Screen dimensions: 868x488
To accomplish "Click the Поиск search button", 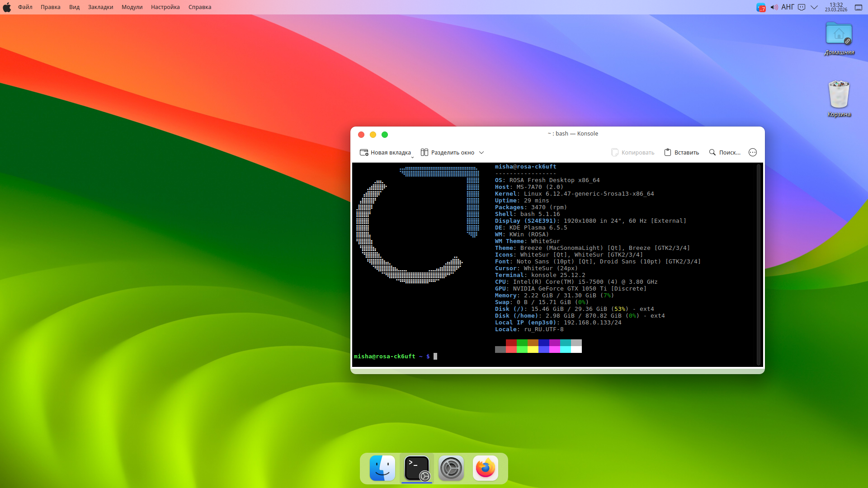I will click(725, 152).
